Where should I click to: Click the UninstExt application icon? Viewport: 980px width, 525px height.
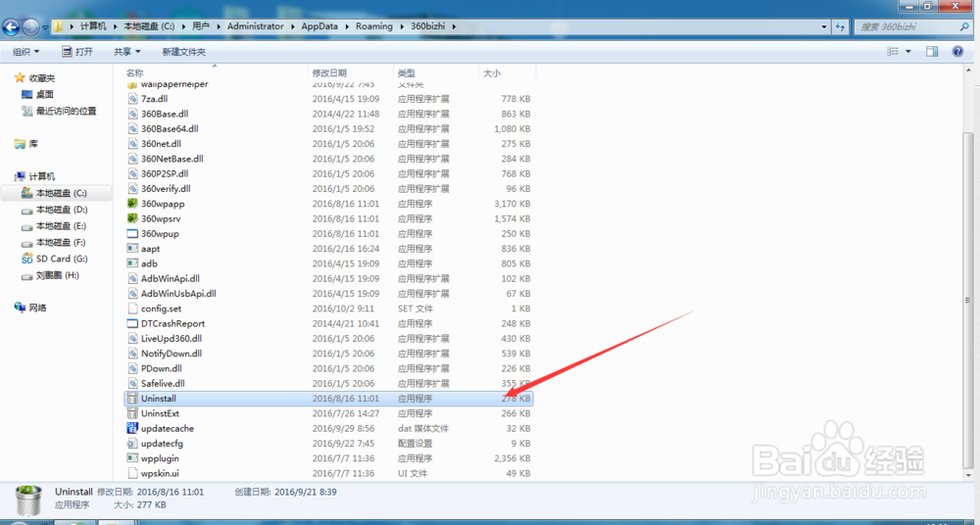click(x=132, y=413)
